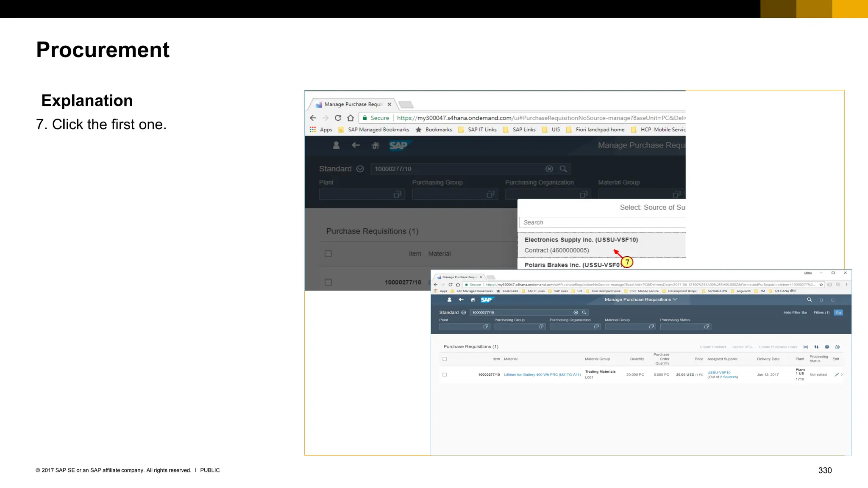Viewport: 868px width, 488px height.
Task: Tick the select-all checkbox in the lower table header
Action: [445, 359]
